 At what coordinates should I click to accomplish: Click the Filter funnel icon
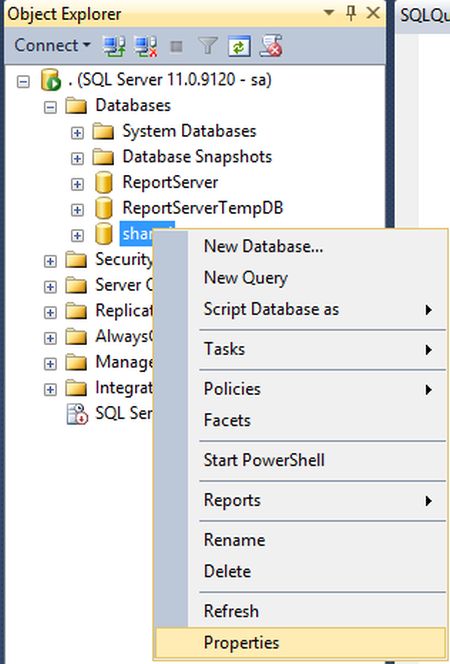click(207, 46)
